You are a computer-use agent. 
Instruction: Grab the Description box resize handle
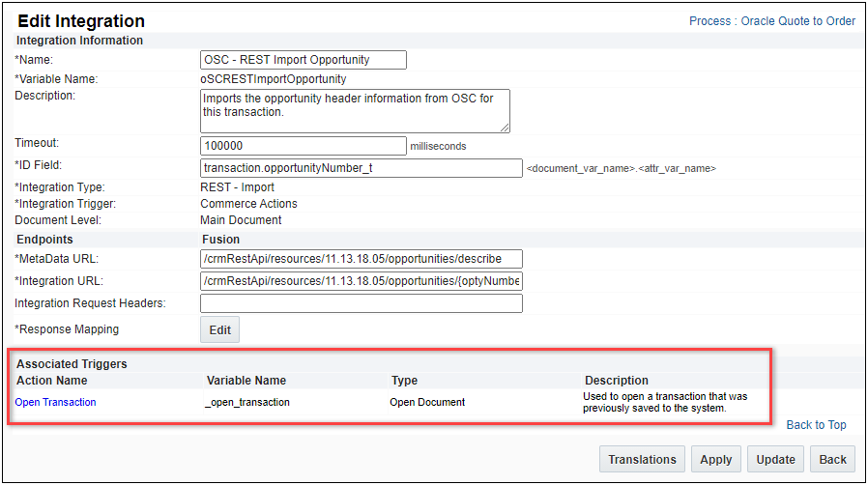(505, 128)
